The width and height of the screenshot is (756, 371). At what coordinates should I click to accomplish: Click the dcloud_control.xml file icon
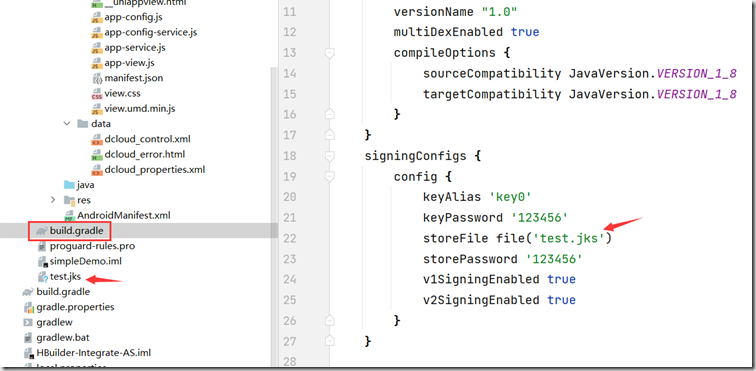96,139
